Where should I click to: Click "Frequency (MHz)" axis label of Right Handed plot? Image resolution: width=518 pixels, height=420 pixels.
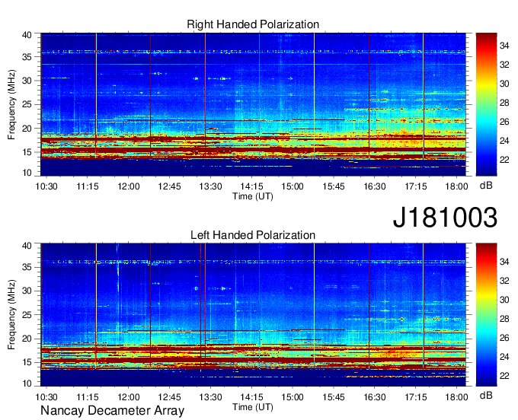coord(11,104)
